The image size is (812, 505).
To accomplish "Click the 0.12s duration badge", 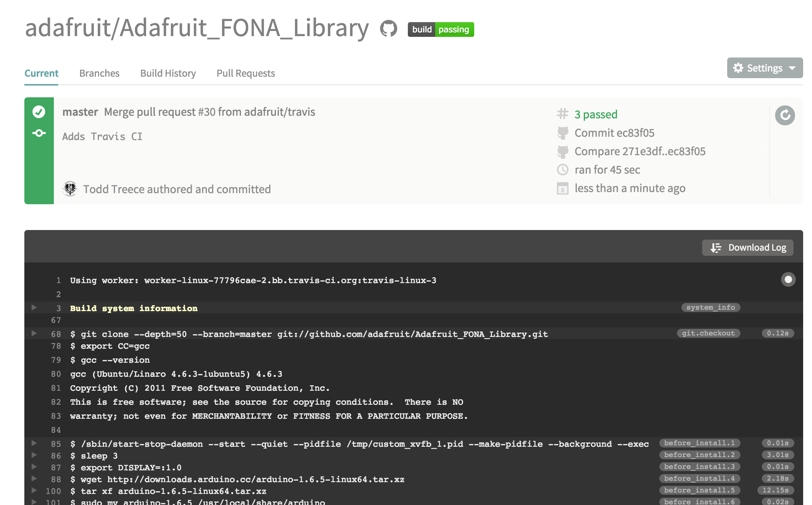I will click(778, 333).
